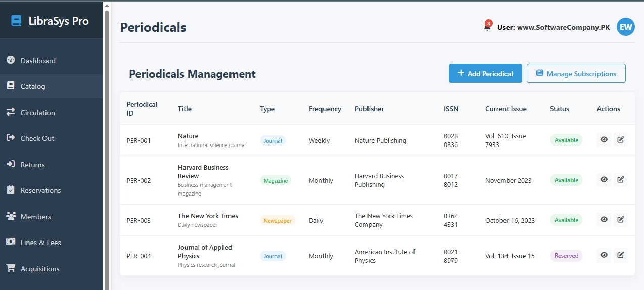The image size is (644, 290).
Task: Edit the Nature periodical record
Action: (621, 140)
